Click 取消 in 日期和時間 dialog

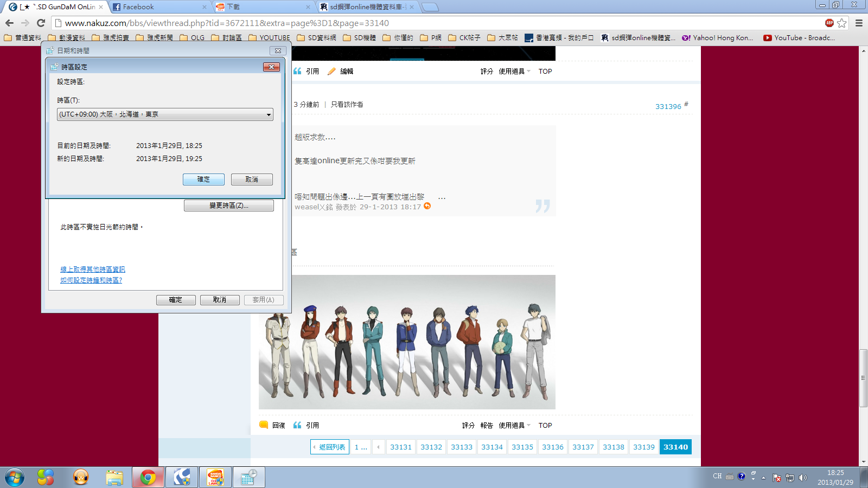point(220,300)
